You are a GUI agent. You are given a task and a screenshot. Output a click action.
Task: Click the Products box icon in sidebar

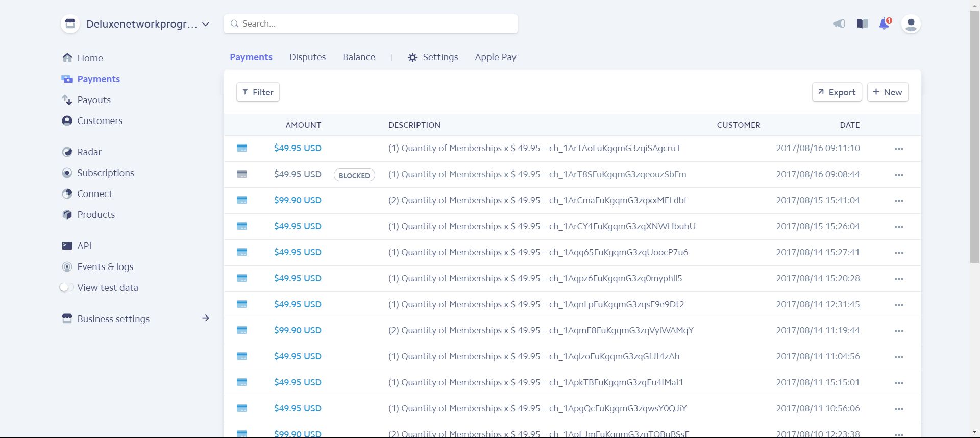[x=67, y=215]
